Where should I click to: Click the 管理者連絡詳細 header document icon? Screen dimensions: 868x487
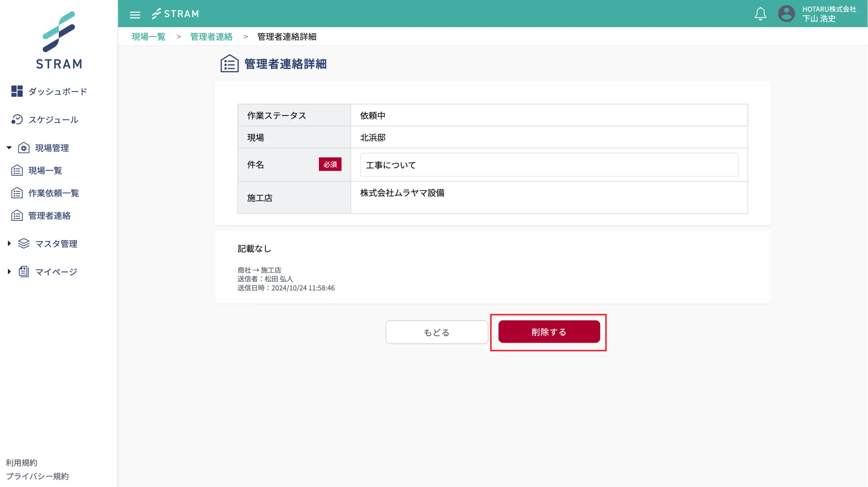click(x=229, y=63)
